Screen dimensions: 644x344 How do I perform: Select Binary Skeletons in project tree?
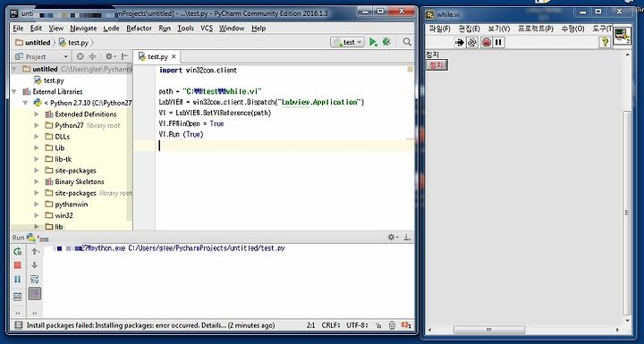74,181
